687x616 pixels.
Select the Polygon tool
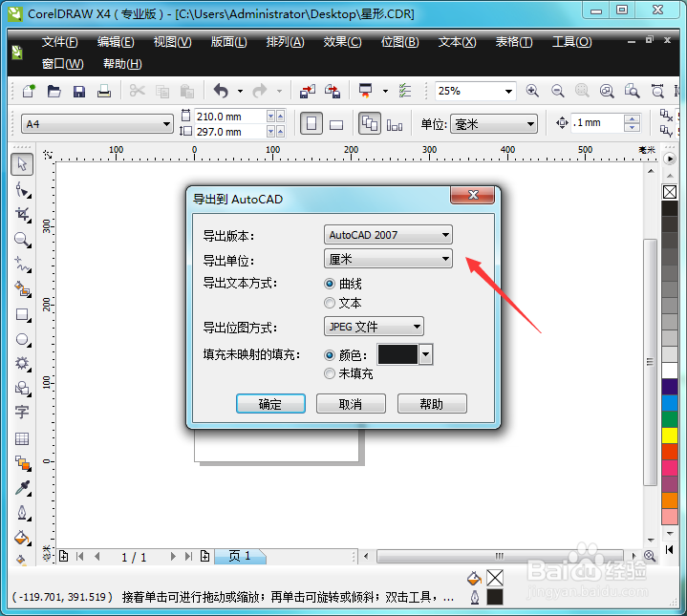tap(22, 363)
